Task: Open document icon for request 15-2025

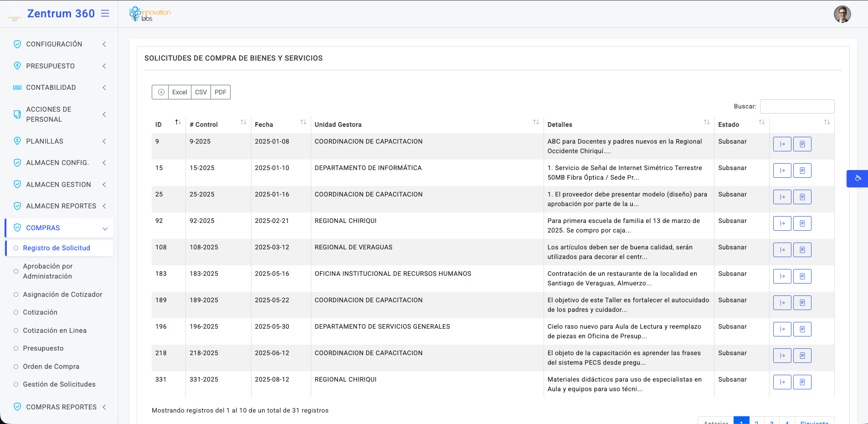Action: coord(802,171)
